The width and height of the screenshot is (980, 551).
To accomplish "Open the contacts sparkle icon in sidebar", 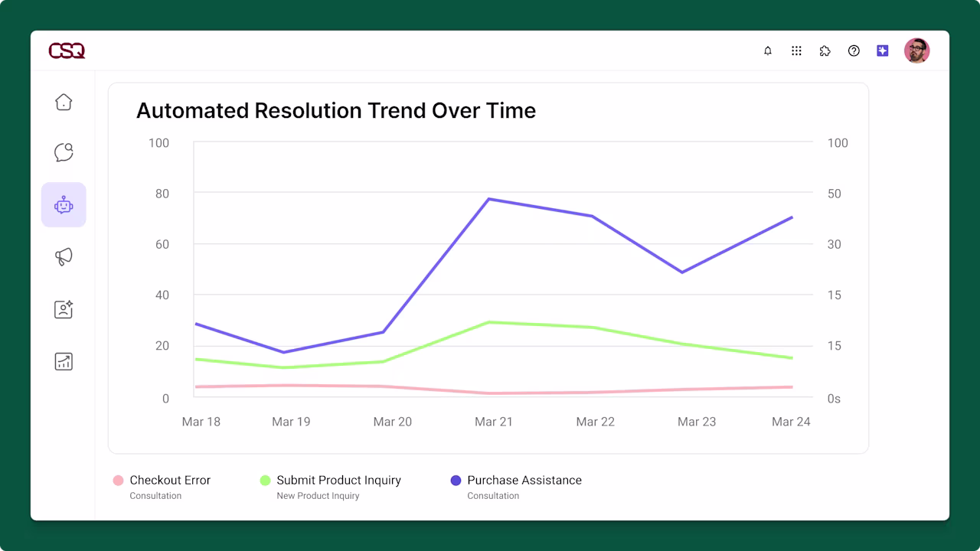I will [x=64, y=309].
